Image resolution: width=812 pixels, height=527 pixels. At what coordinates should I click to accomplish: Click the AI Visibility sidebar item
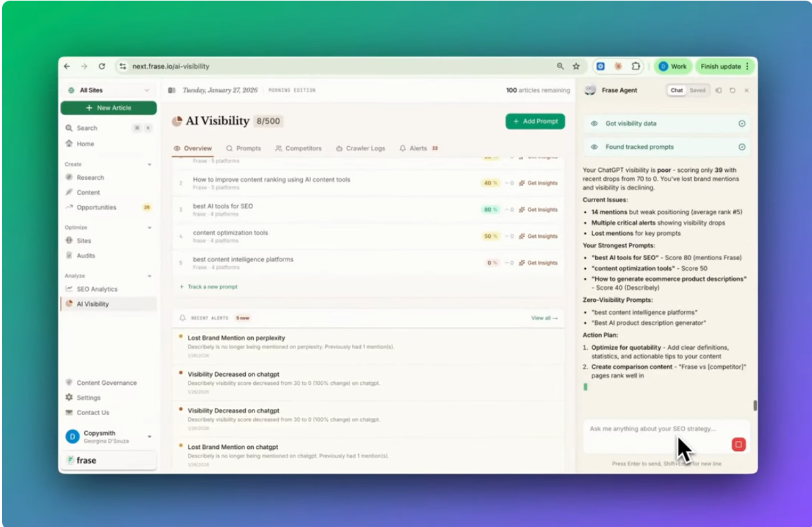click(108, 304)
